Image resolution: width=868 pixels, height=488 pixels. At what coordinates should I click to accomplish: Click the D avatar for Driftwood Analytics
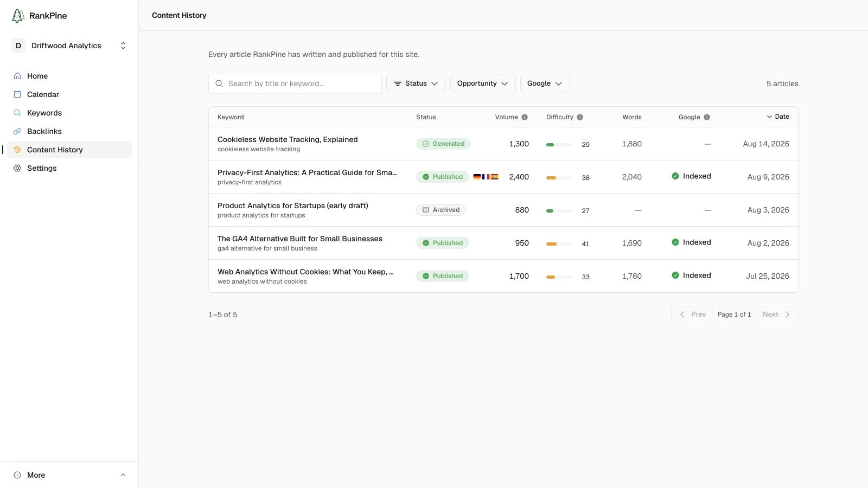tap(18, 46)
